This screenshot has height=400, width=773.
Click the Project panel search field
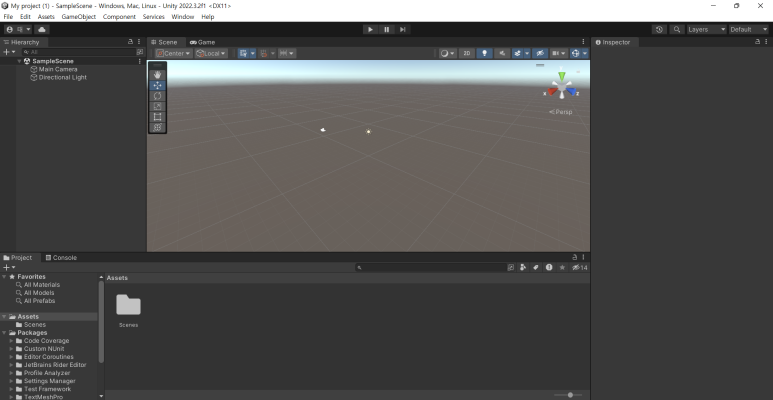[x=430, y=267]
